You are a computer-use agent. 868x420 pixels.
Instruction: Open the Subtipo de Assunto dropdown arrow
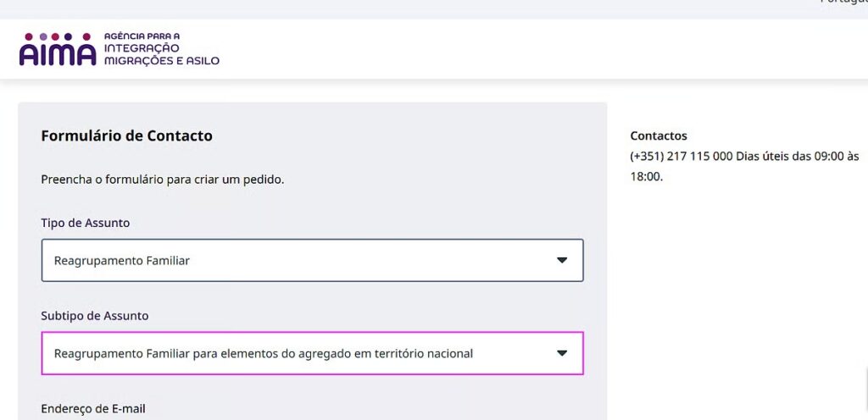(562, 353)
